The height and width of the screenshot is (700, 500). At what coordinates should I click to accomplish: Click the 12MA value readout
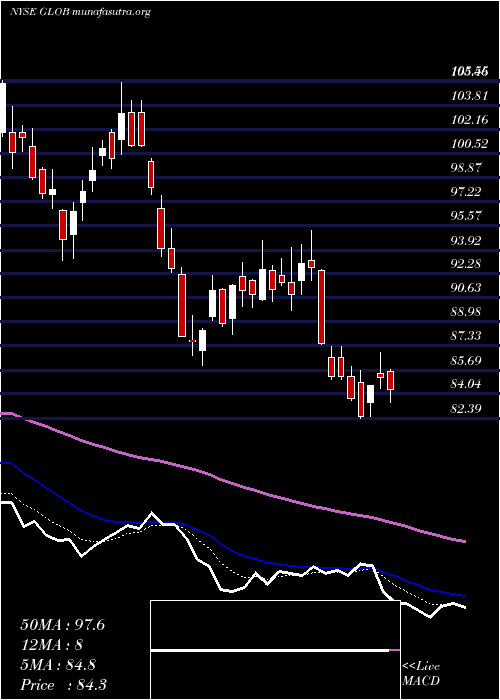click(52, 645)
